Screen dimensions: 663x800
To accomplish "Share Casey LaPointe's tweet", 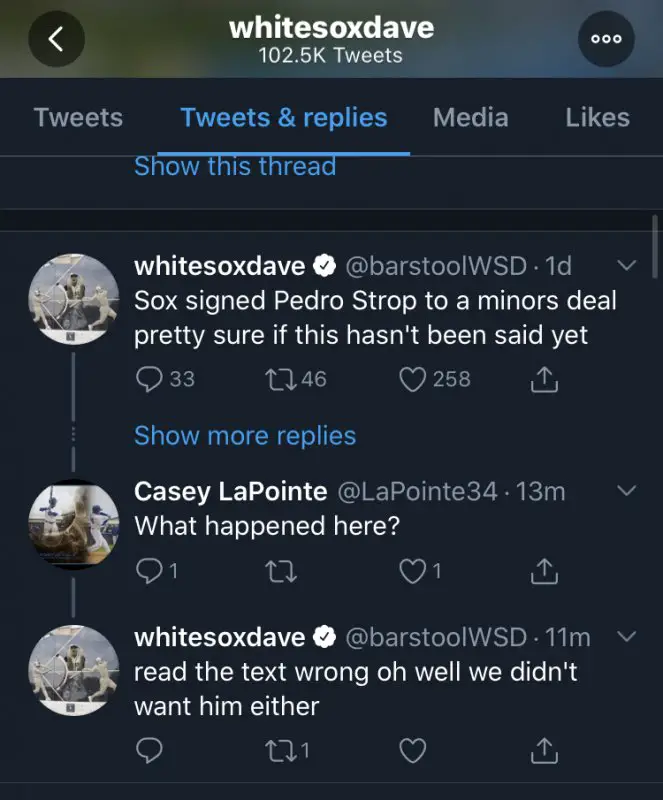I will click(542, 571).
